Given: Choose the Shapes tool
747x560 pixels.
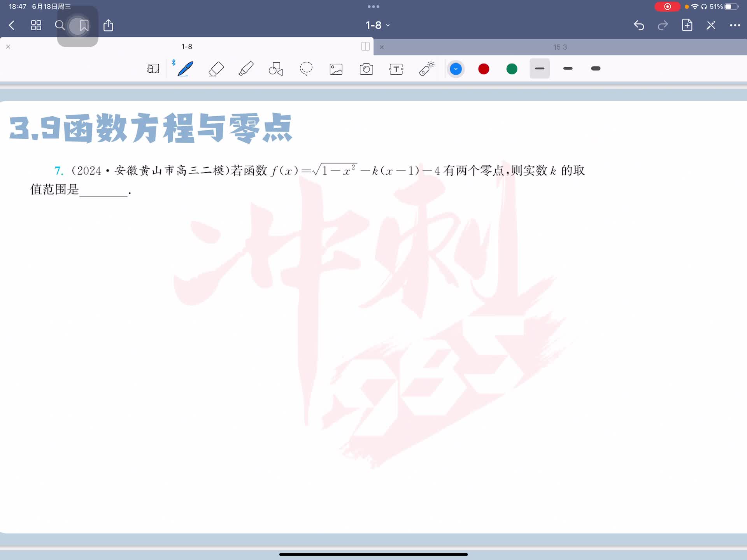Looking at the screenshot, I should (x=276, y=69).
